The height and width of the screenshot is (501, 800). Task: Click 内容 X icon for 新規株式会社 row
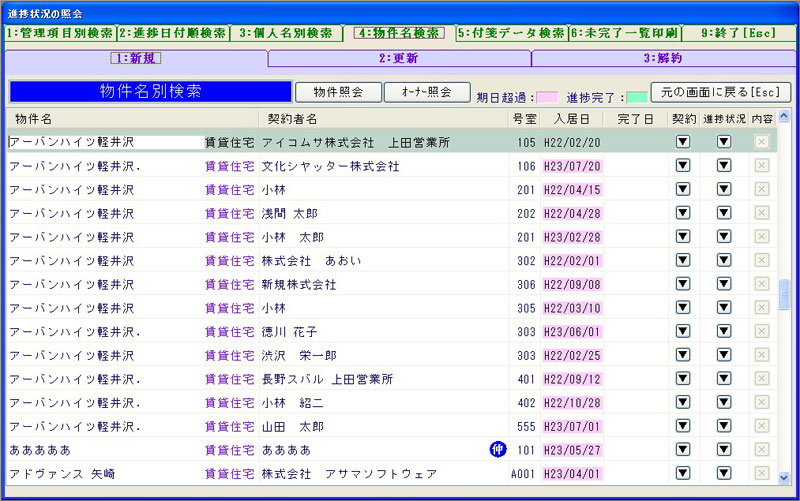762,284
